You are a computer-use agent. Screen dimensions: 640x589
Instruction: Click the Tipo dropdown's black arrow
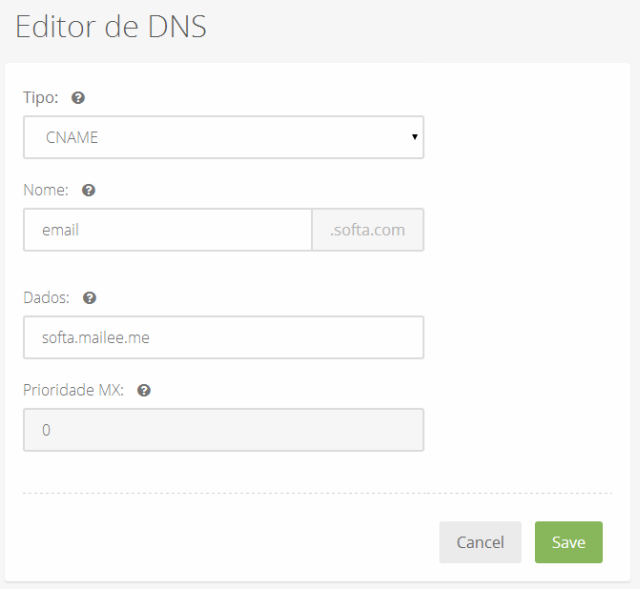click(415, 137)
